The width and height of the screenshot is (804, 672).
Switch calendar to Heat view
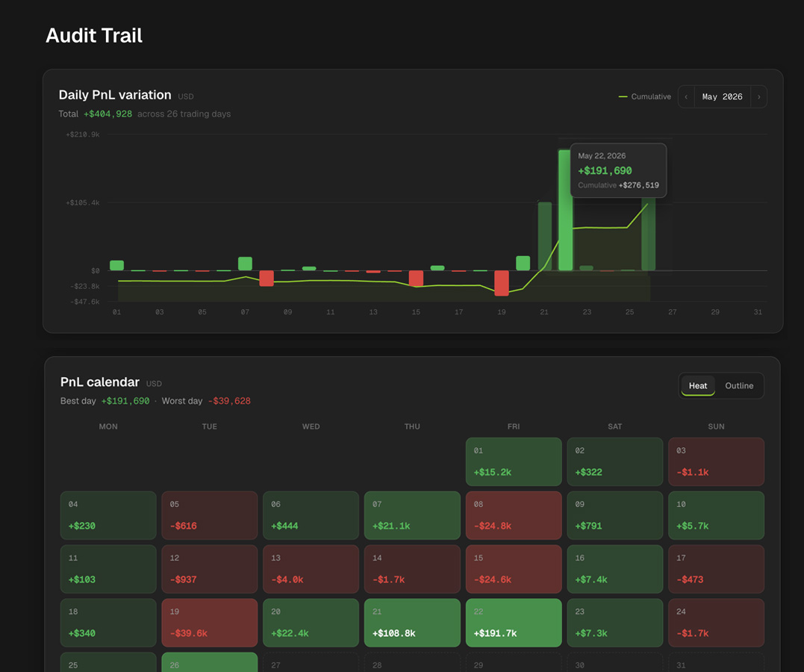tap(698, 386)
